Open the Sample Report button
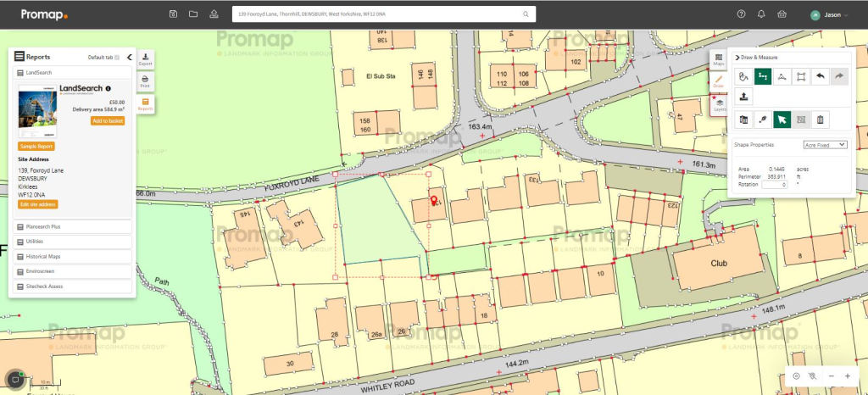Viewport: 868px width, 395px height. (36, 147)
